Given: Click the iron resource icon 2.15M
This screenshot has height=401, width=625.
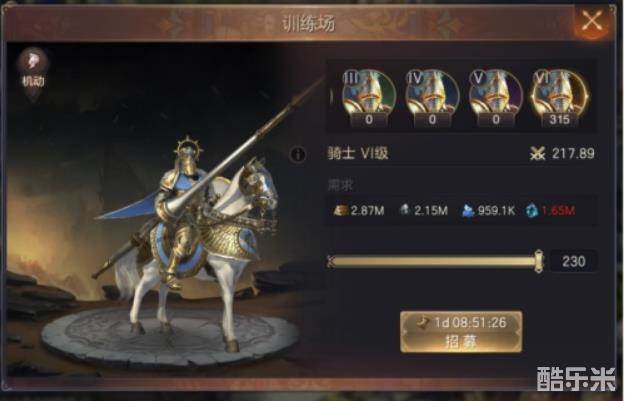Looking at the screenshot, I should point(405,210).
